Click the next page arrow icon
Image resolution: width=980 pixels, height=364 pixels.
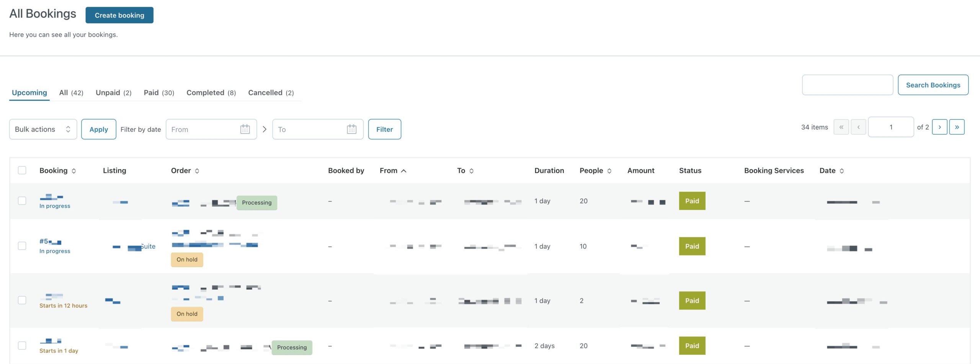pos(940,127)
